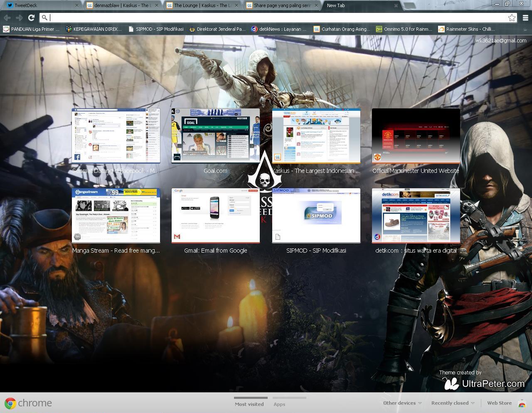Click the Web Store icon at bottom right
This screenshot has height=413, width=532.
[x=522, y=403]
